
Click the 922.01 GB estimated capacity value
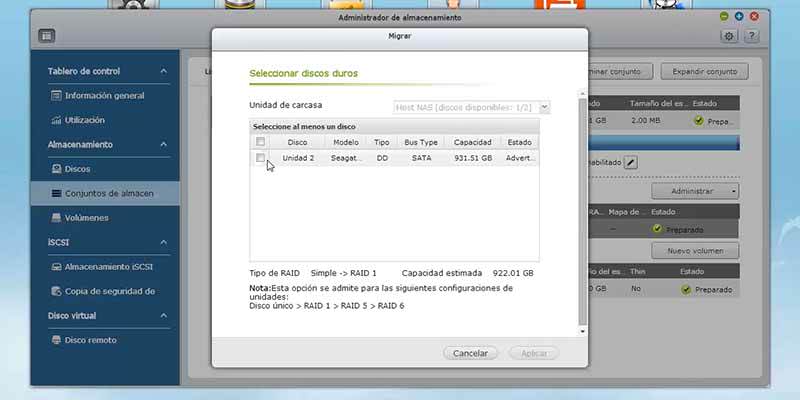point(513,273)
